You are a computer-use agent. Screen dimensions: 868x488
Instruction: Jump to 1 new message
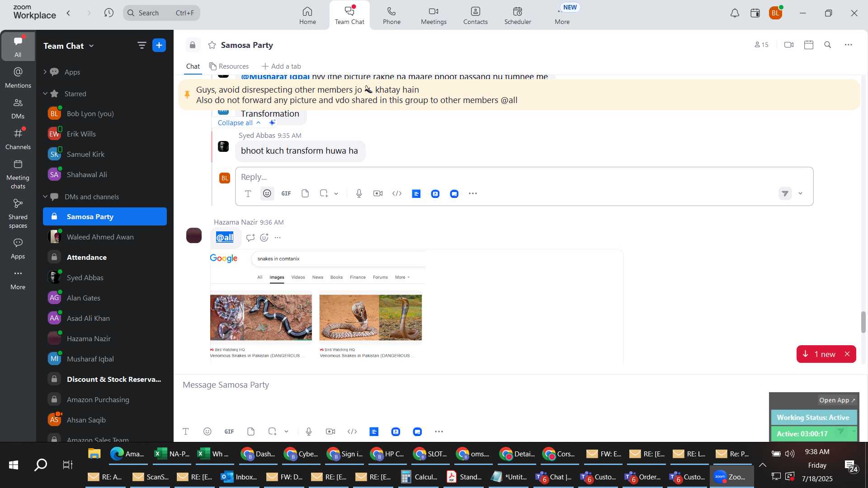coord(820,354)
